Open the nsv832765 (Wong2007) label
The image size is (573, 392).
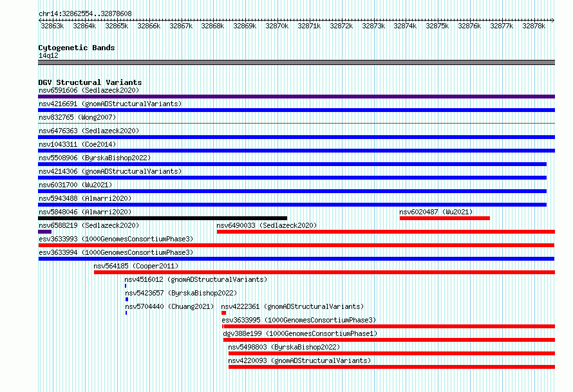click(x=77, y=117)
